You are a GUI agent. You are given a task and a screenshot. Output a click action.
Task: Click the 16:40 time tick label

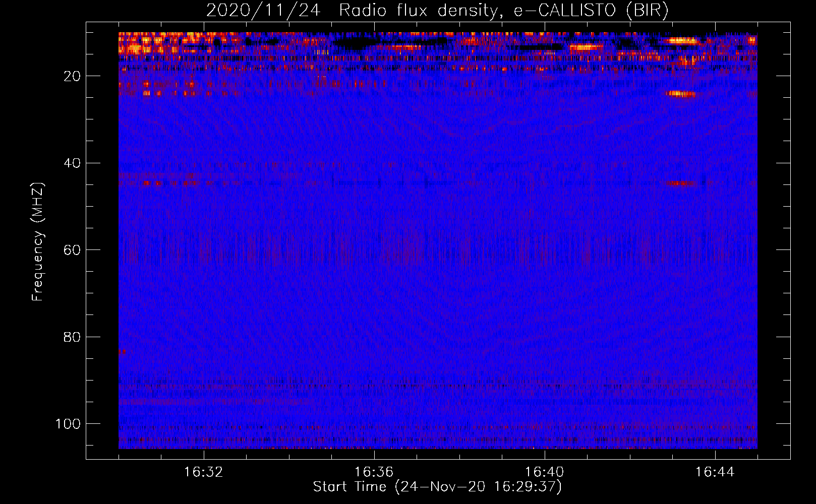tap(545, 472)
